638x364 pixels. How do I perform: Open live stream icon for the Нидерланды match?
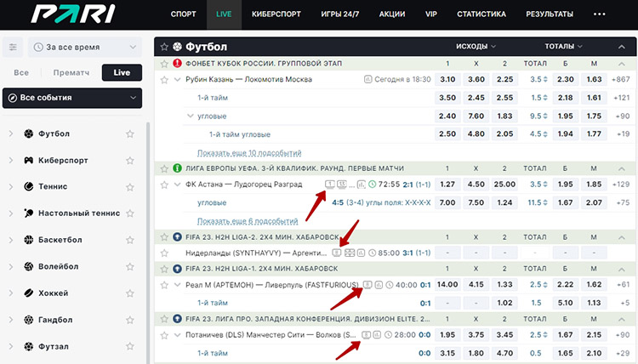point(338,252)
